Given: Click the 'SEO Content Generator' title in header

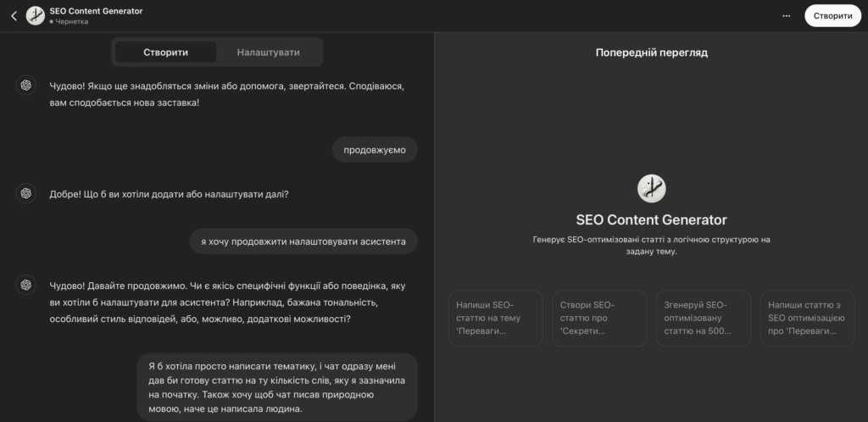Looking at the screenshot, I should coord(96,10).
